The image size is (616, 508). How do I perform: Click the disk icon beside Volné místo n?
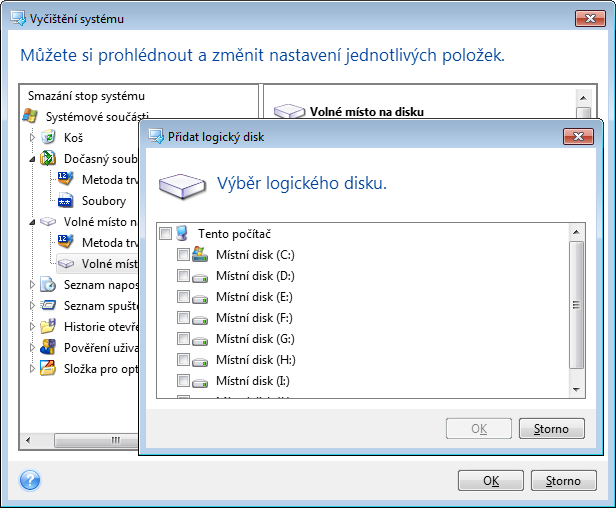click(48, 222)
